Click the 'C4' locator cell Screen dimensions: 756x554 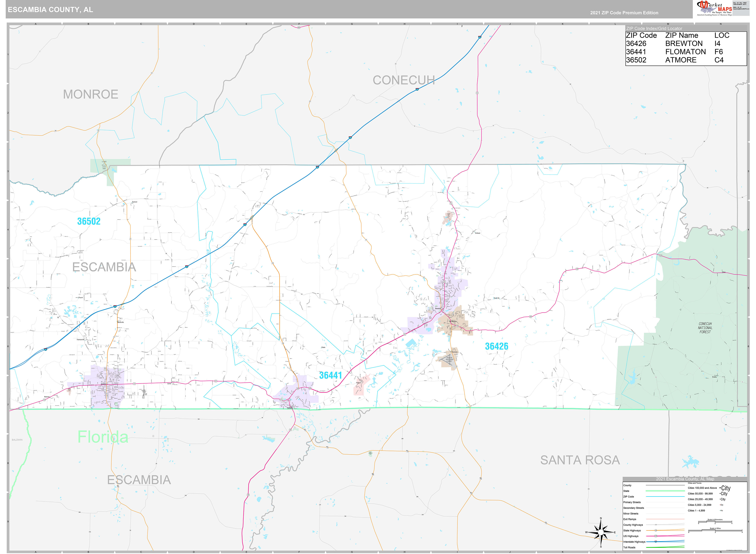coord(719,60)
